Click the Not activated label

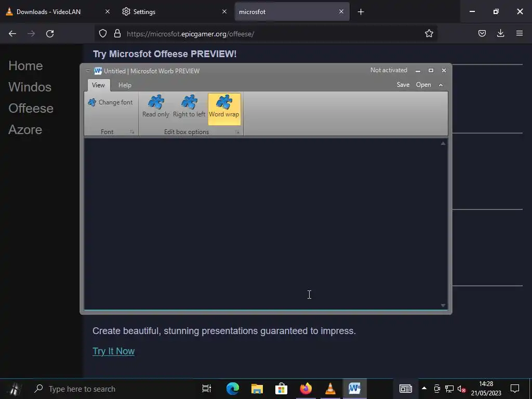click(389, 70)
